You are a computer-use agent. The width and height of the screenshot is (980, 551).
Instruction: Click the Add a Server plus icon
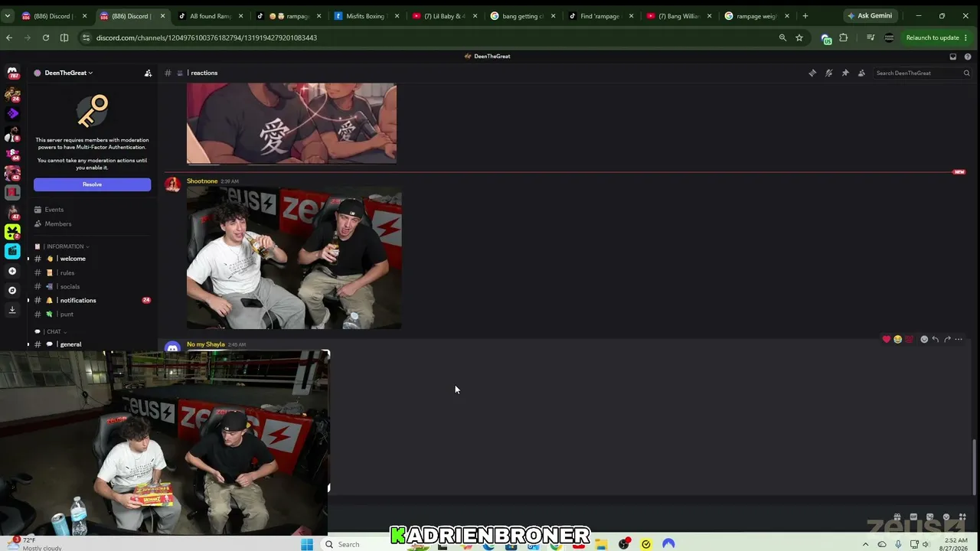[x=12, y=271]
